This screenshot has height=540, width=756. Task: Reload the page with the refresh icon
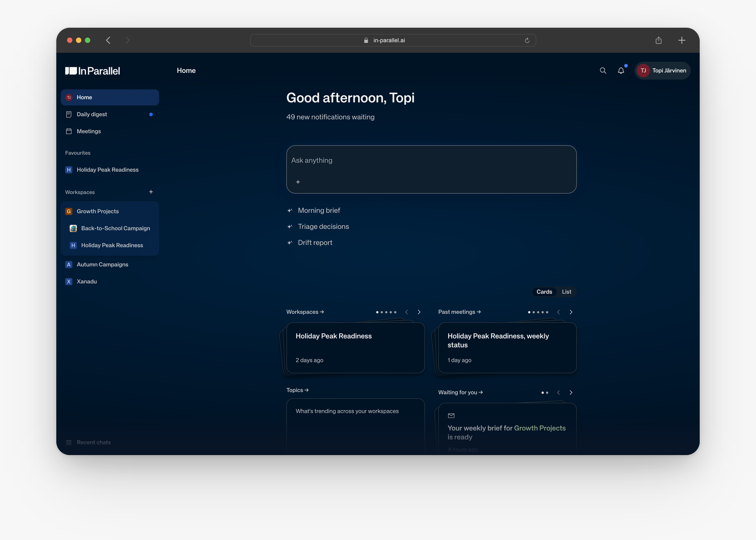527,40
